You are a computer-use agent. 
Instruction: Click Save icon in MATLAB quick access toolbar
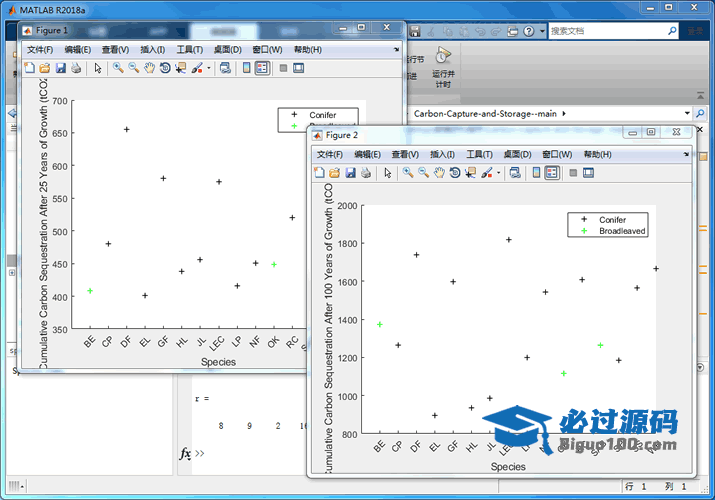414,31
